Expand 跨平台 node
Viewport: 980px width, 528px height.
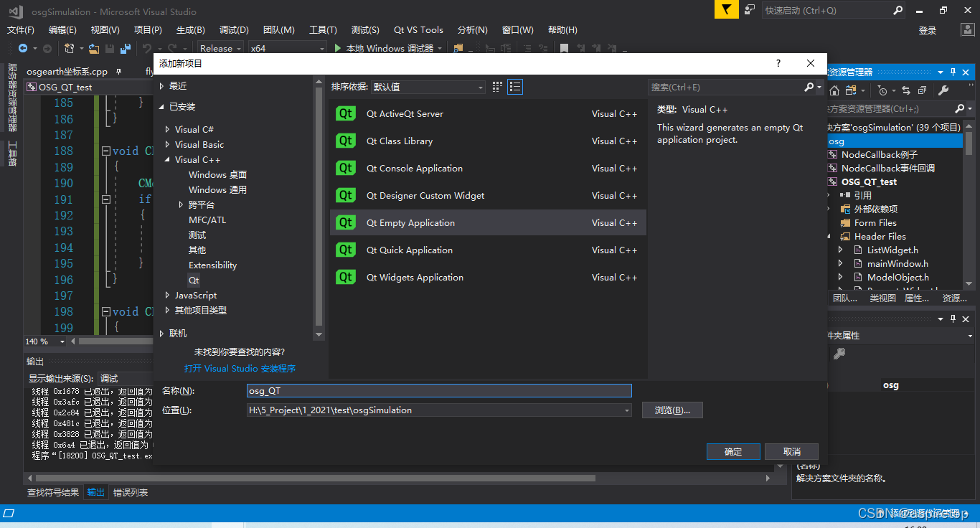coord(182,205)
